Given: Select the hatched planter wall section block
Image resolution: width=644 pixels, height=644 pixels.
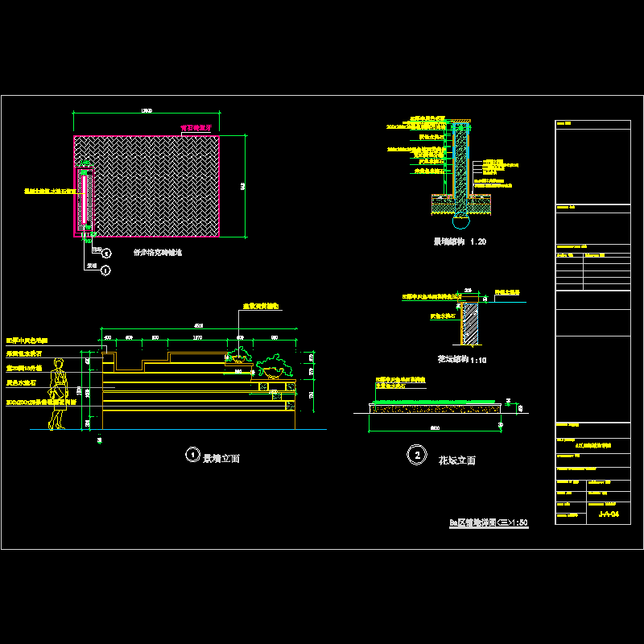Looking at the screenshot, I should click(471, 324).
